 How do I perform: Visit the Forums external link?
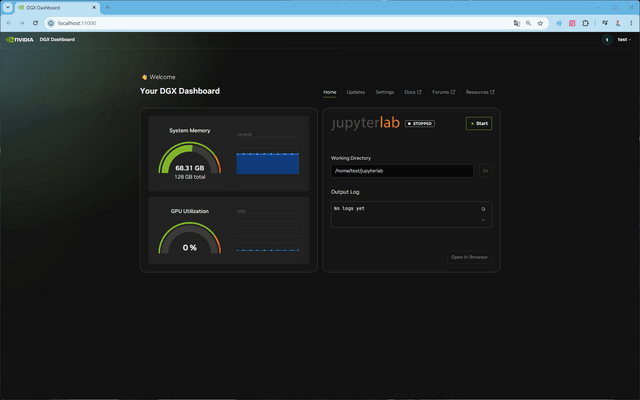(443, 92)
